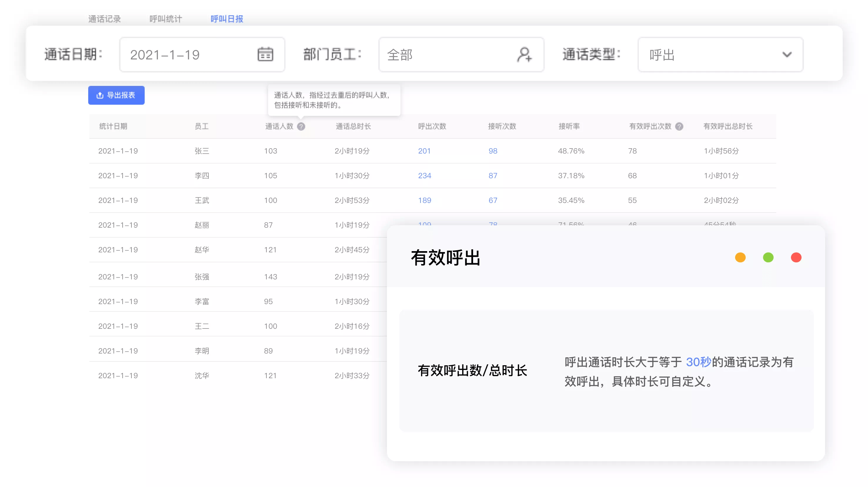Open 张三's 呼出次数 link 201
This screenshot has width=868, height=487.
pos(424,151)
